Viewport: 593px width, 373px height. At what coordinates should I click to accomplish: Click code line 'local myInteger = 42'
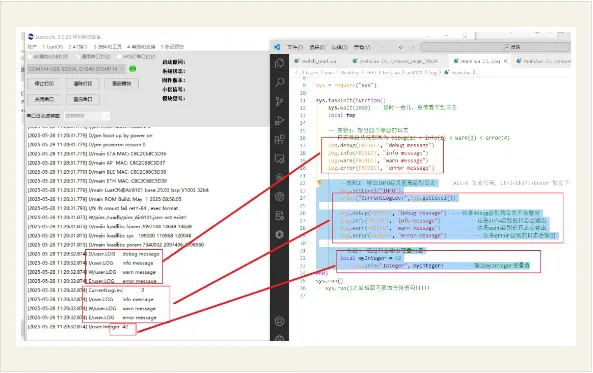371,258
